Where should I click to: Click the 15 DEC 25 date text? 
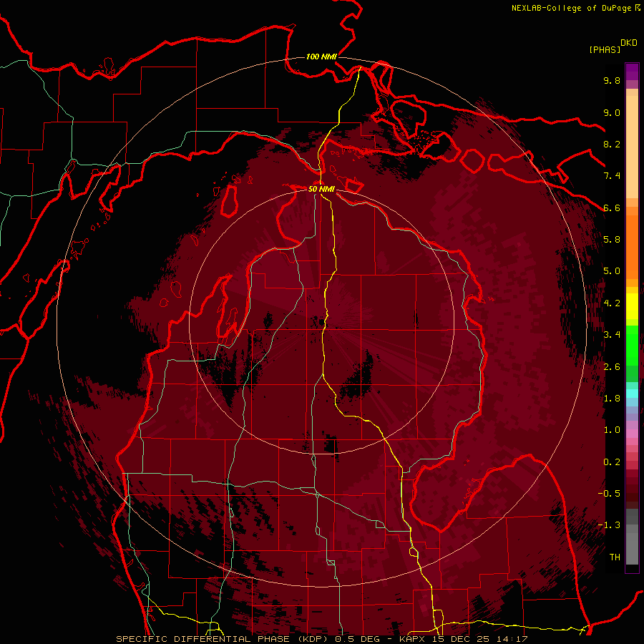click(462, 639)
